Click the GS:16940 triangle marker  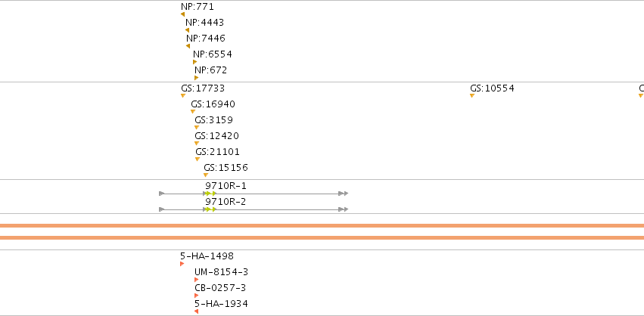pos(193,111)
